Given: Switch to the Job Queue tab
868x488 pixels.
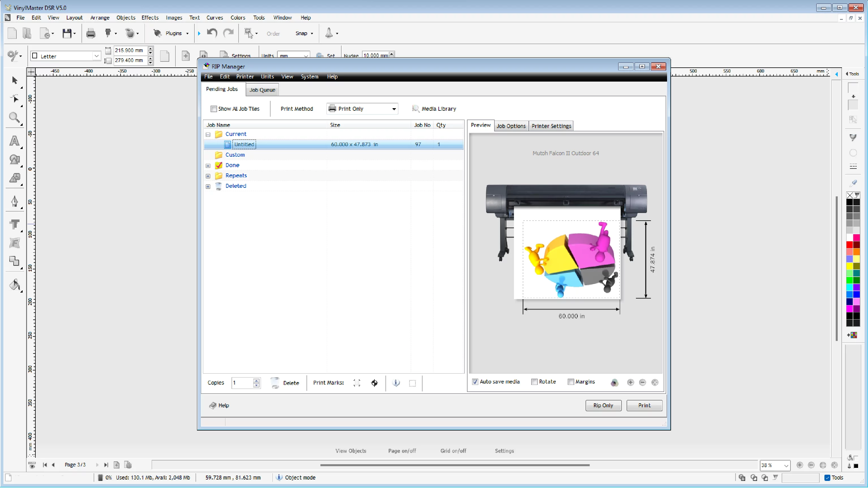Looking at the screenshot, I should pyautogui.click(x=262, y=90).
